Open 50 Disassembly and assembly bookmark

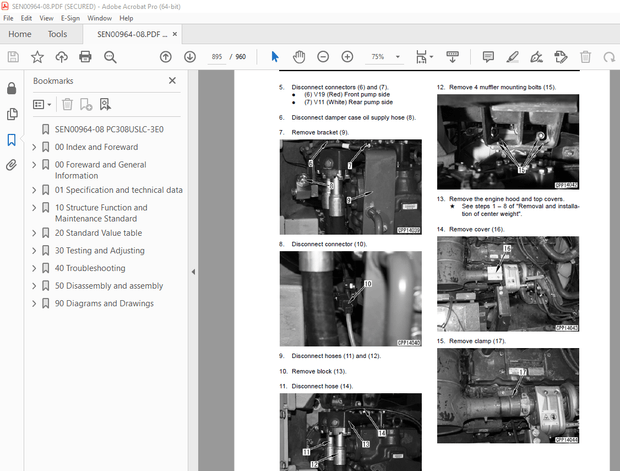click(x=109, y=286)
